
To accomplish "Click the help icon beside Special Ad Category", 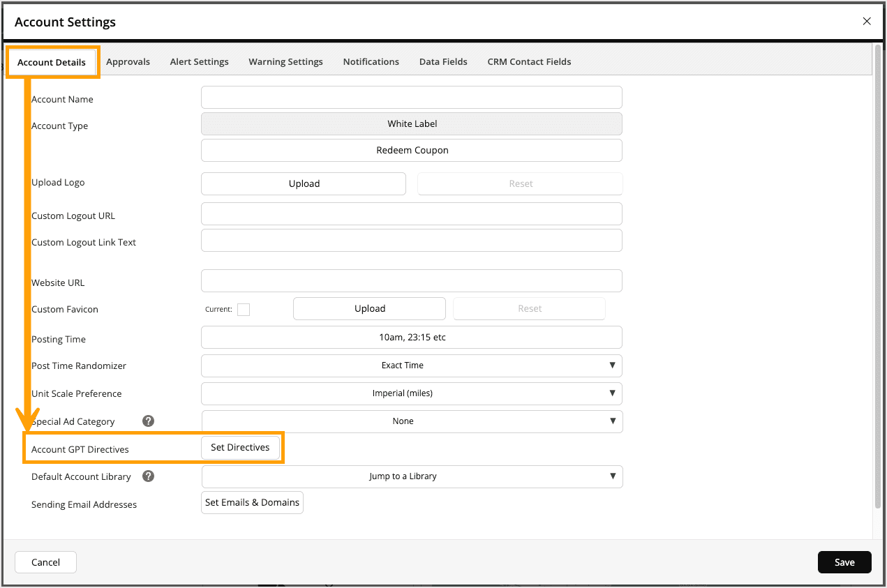I will 148,421.
